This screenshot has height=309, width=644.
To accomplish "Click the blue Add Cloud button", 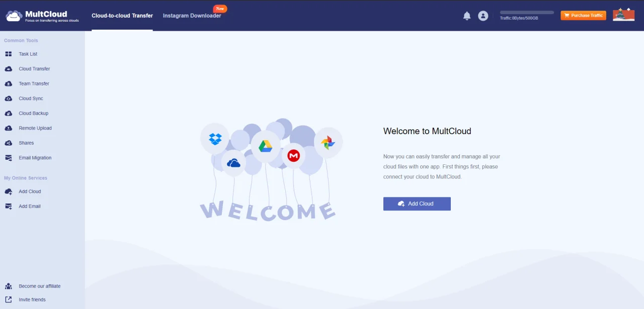I will [x=417, y=203].
